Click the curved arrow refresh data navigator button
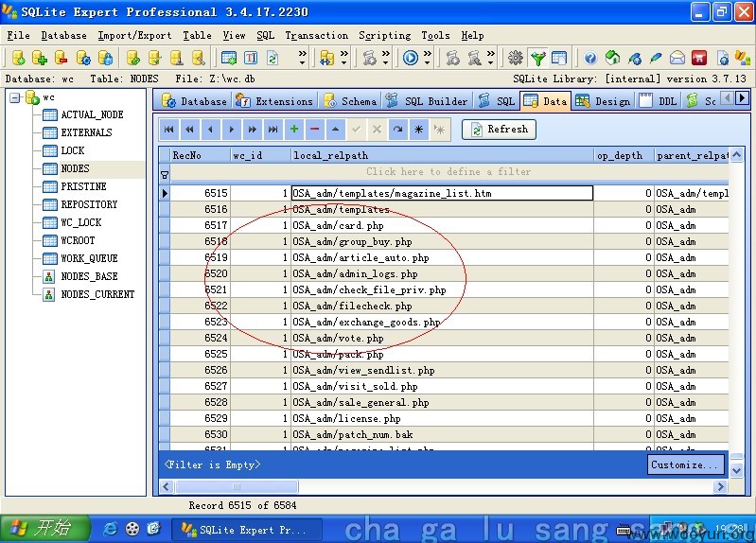Image resolution: width=756 pixels, height=543 pixels. 397,130
